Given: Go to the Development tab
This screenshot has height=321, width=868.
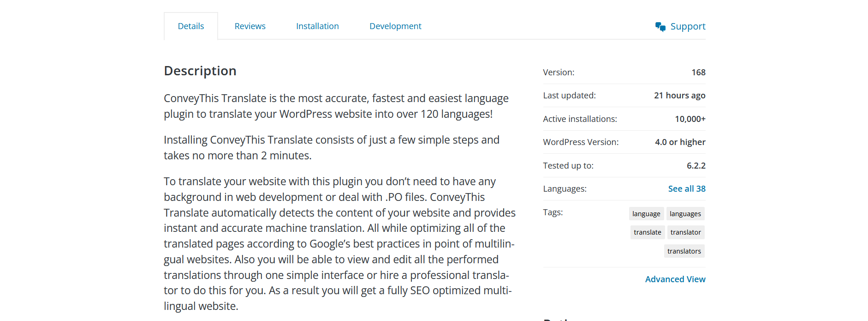Looking at the screenshot, I should [x=395, y=26].
